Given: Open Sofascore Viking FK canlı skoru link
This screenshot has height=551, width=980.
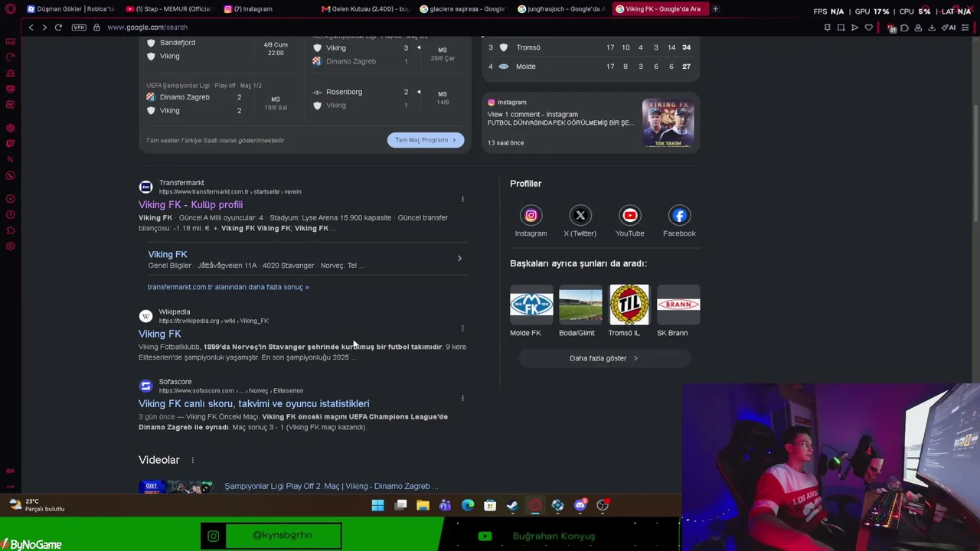Looking at the screenshot, I should (254, 404).
